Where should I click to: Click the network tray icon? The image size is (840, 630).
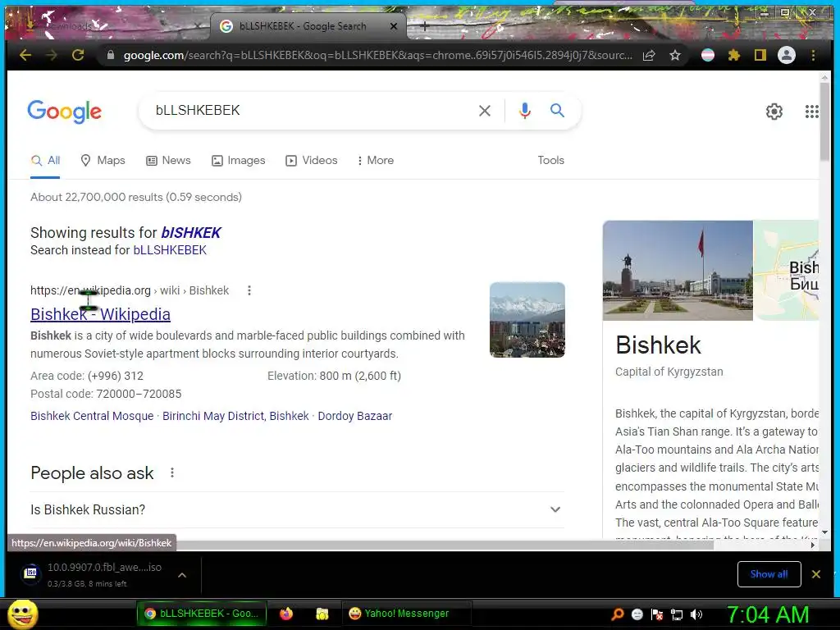[x=677, y=614]
